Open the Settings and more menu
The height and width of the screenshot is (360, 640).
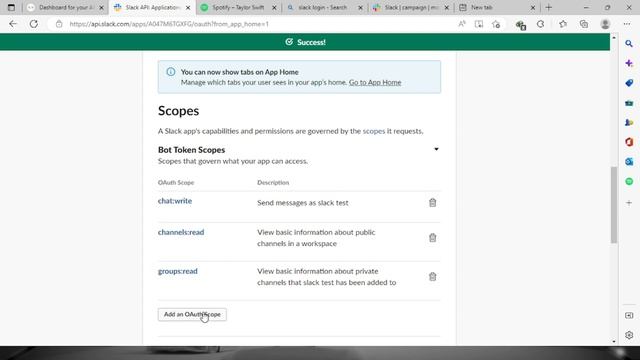tap(627, 24)
